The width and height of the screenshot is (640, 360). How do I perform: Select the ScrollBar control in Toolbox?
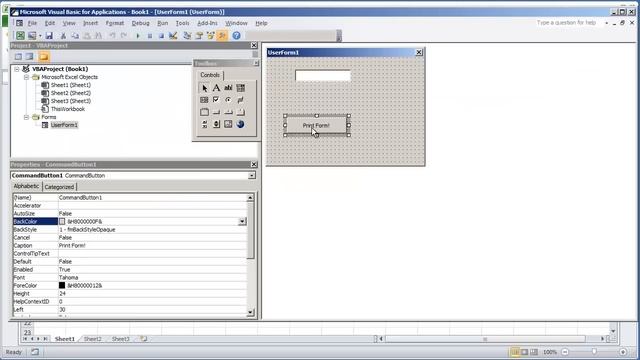204,124
